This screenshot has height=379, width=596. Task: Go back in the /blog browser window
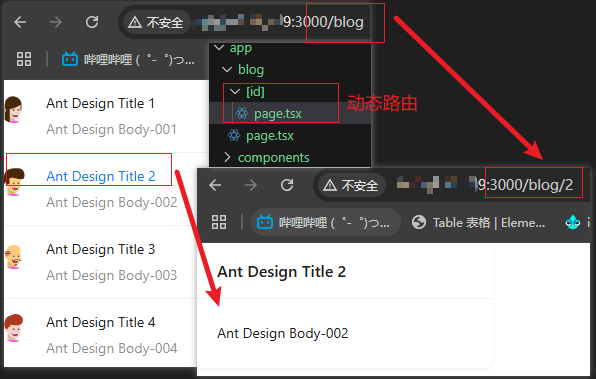[20, 22]
